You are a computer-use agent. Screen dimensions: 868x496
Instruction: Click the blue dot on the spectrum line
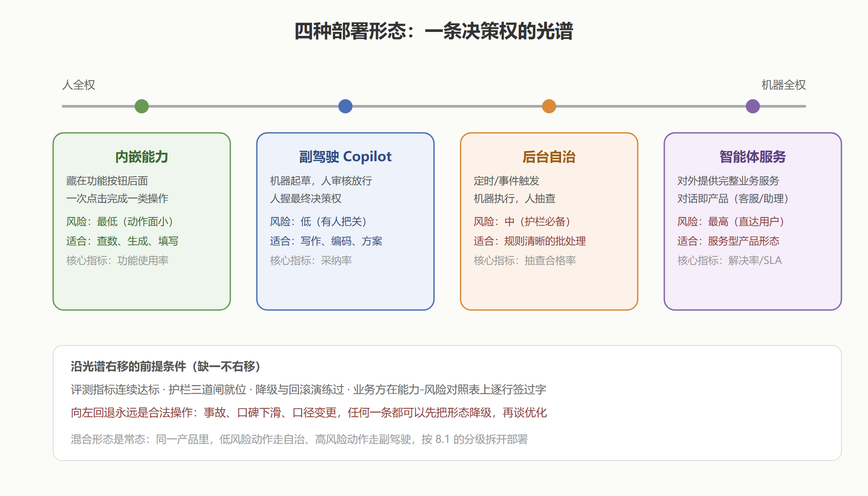(x=345, y=106)
